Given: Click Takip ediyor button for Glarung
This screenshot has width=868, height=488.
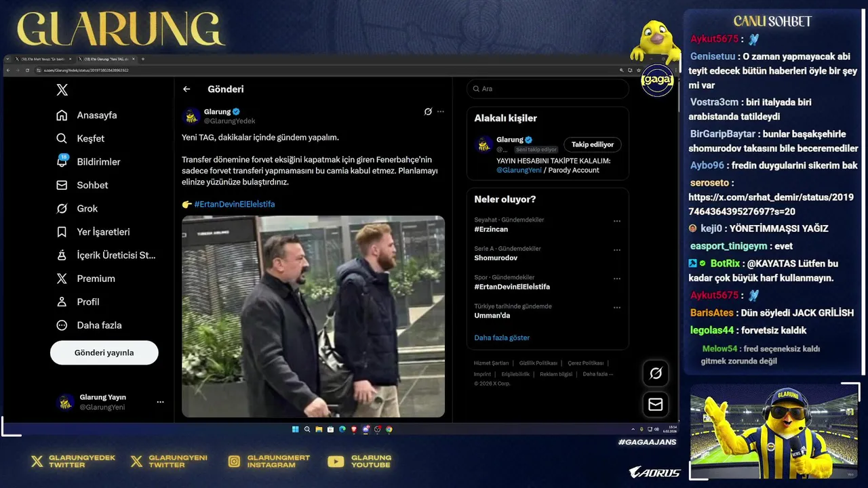Looking at the screenshot, I should pyautogui.click(x=593, y=144).
